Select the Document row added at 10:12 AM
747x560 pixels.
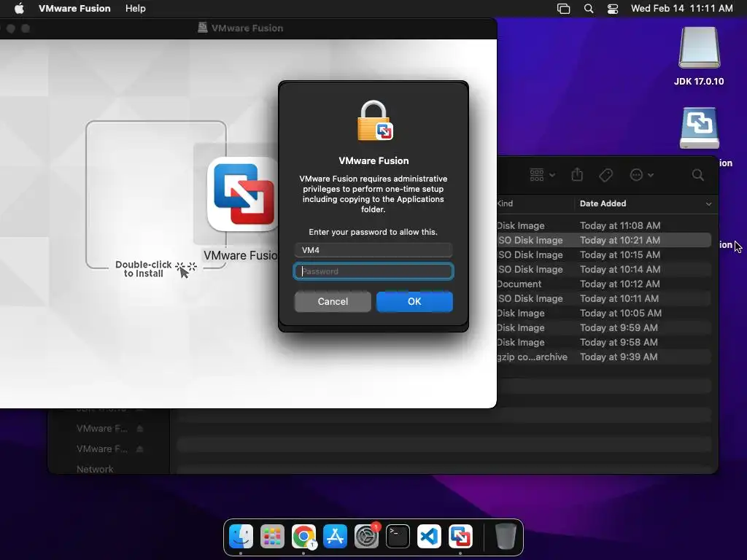click(x=604, y=284)
